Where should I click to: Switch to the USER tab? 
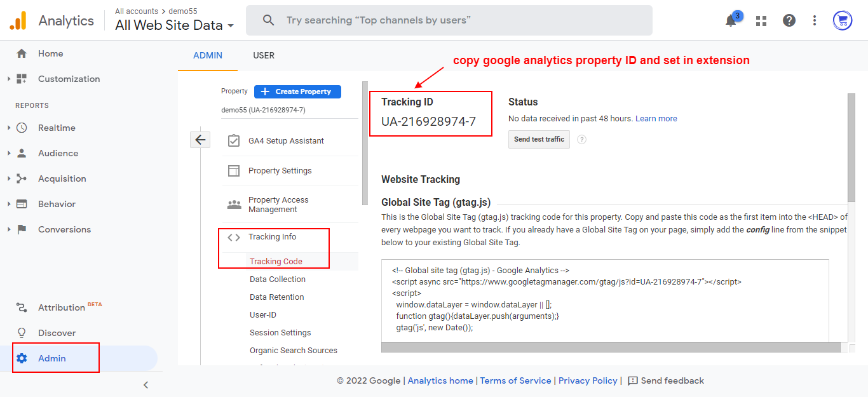264,55
